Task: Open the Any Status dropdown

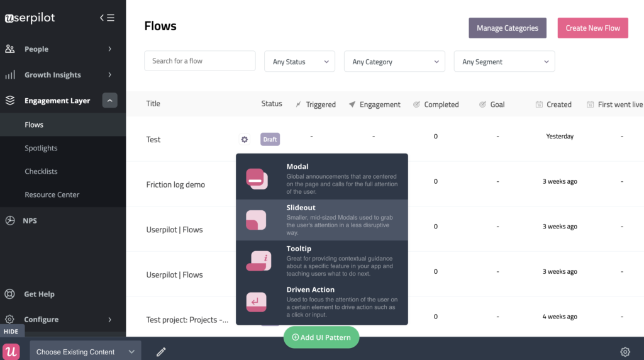Action: pos(299,62)
